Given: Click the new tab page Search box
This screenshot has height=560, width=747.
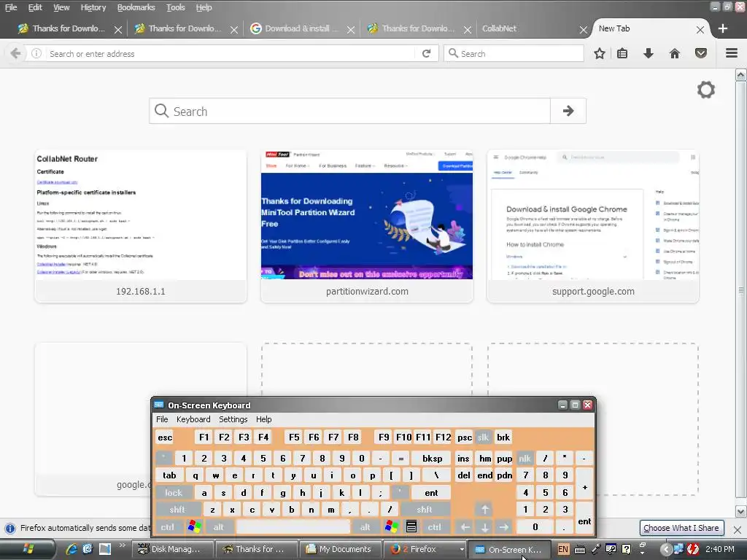Looking at the screenshot, I should [350, 111].
